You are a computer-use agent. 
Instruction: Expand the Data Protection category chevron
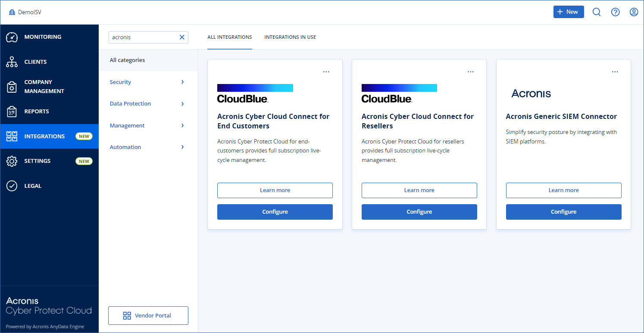(x=183, y=104)
